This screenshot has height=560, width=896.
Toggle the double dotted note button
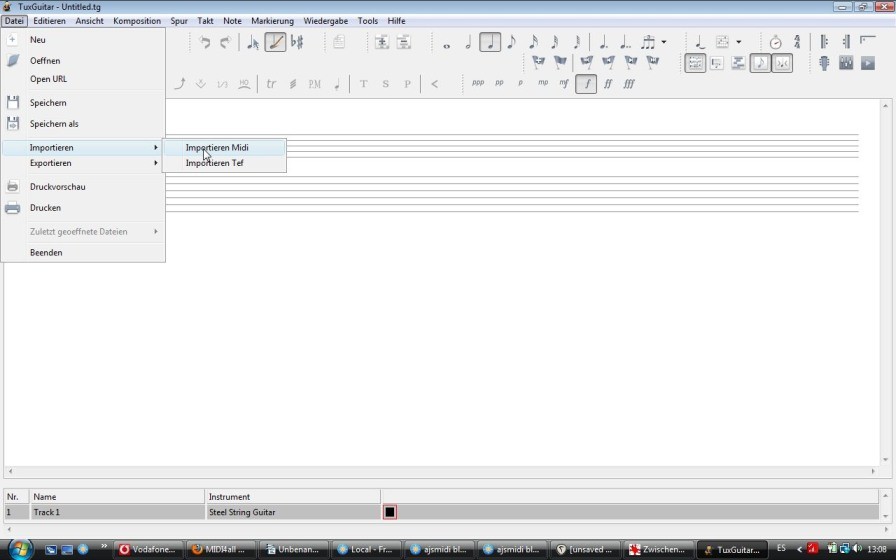625,42
